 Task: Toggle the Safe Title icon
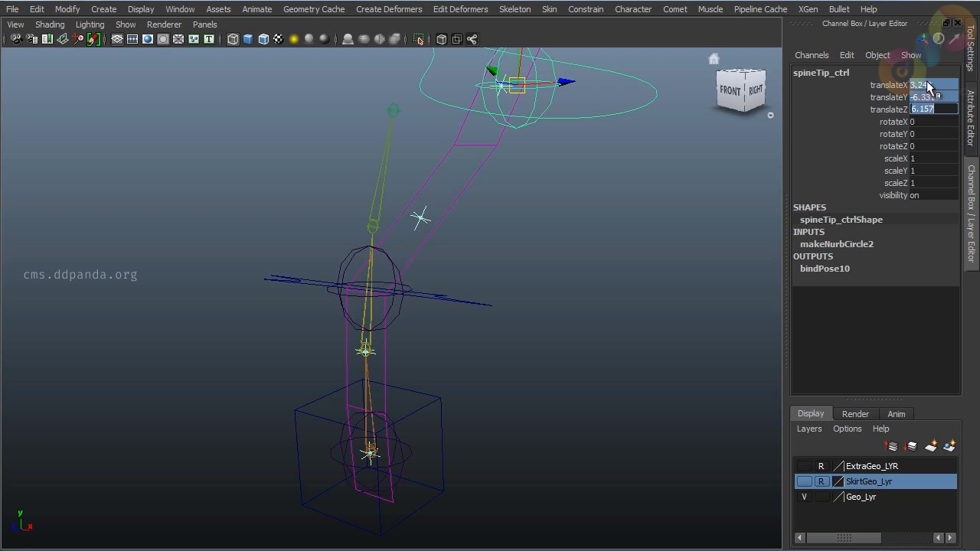209,39
